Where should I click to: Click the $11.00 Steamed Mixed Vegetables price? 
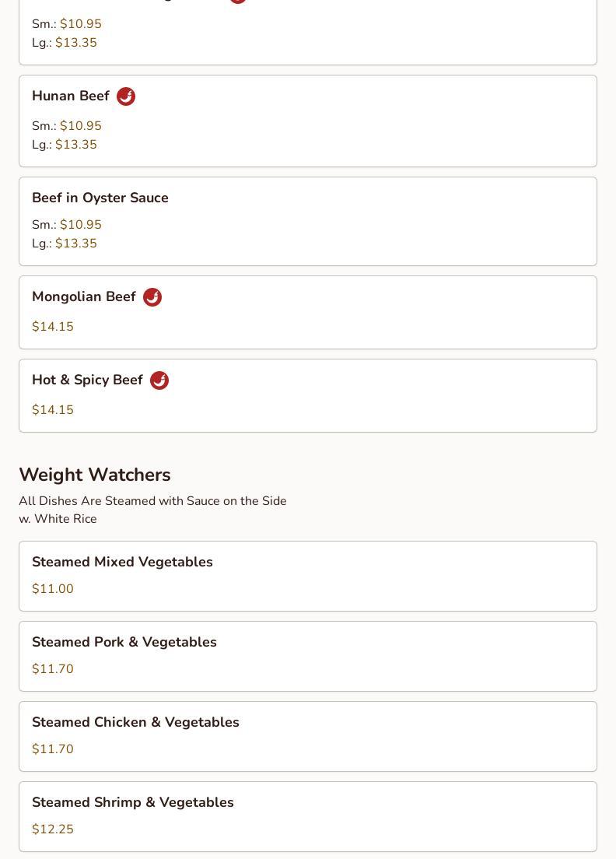(x=53, y=588)
